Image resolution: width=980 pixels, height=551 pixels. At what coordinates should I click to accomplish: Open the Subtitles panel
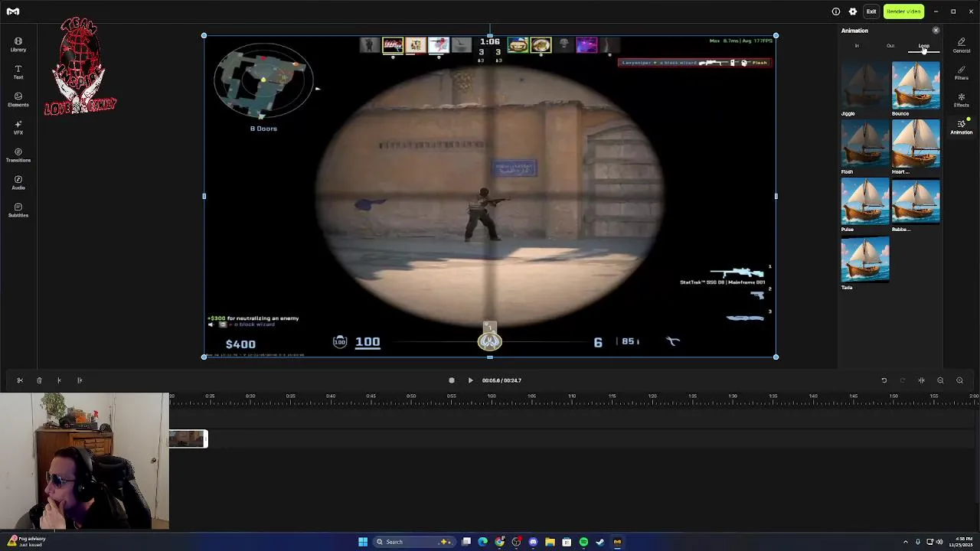tap(18, 210)
